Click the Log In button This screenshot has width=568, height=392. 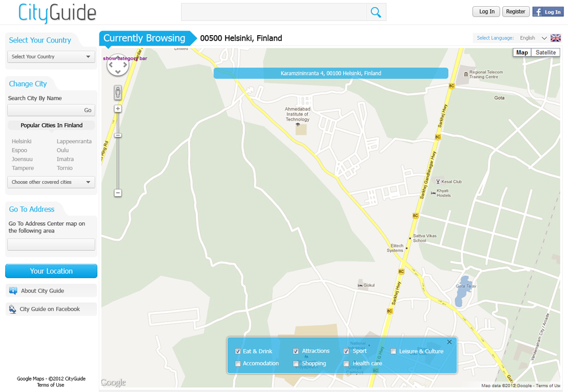(x=487, y=11)
